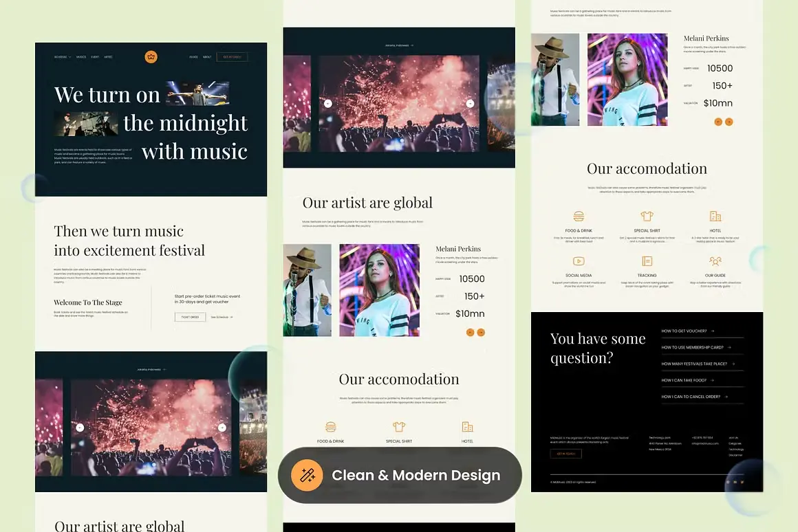
Task: Select the ABOUT navigation item
Action: point(207,56)
